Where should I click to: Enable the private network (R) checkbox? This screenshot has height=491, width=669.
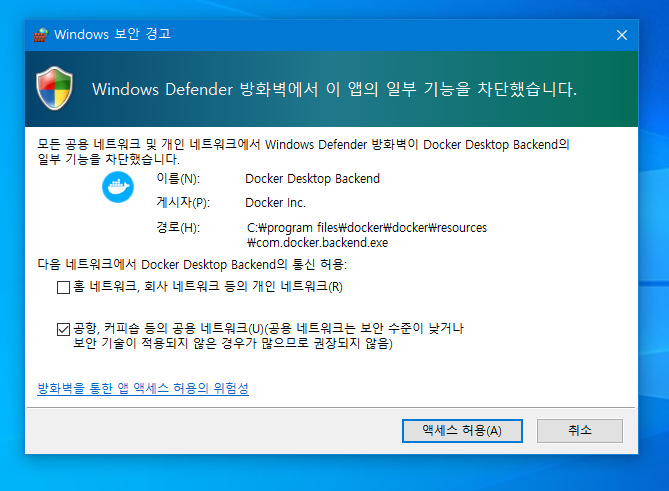click(x=63, y=287)
